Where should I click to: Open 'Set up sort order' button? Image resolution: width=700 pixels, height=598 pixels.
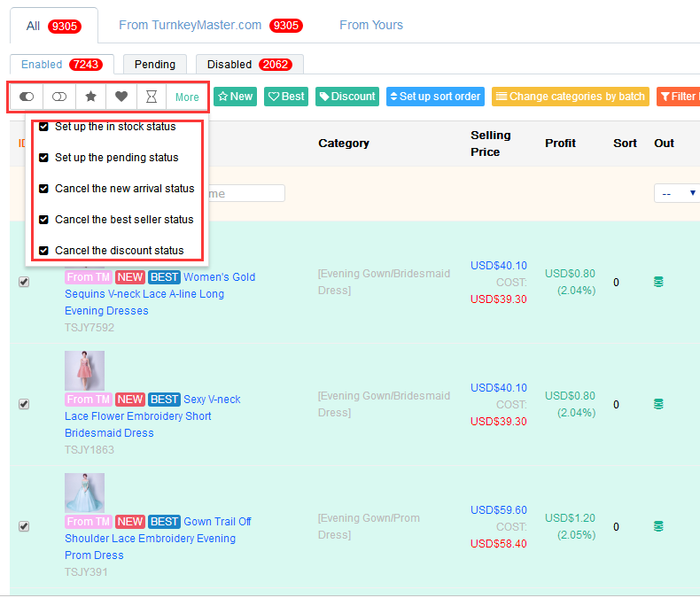click(435, 97)
